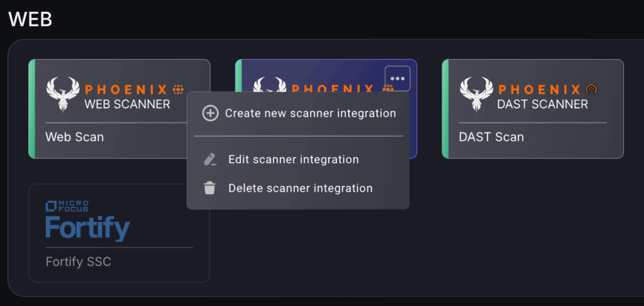This screenshot has width=644, height=306.
Task: Click the orange radar icon on the DAST Scanner card
Action: tap(591, 90)
